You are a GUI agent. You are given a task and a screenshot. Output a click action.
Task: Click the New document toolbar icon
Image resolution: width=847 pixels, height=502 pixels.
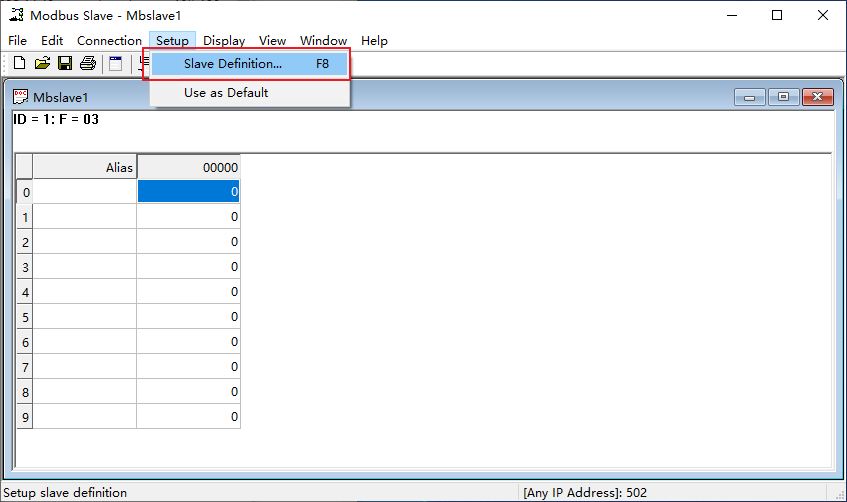[x=19, y=63]
